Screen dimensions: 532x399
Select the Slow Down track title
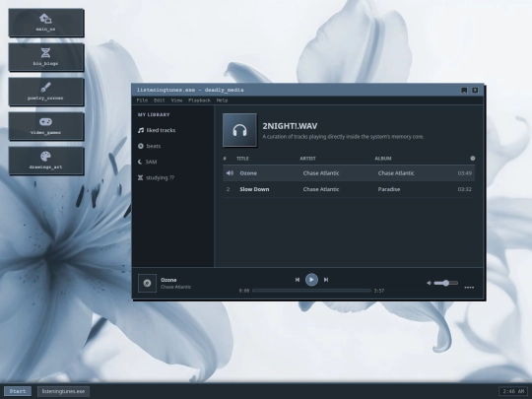point(254,189)
